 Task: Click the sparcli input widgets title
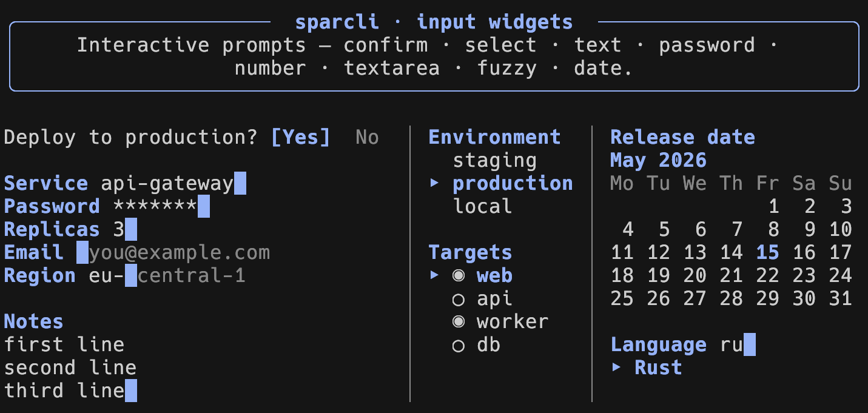click(434, 22)
